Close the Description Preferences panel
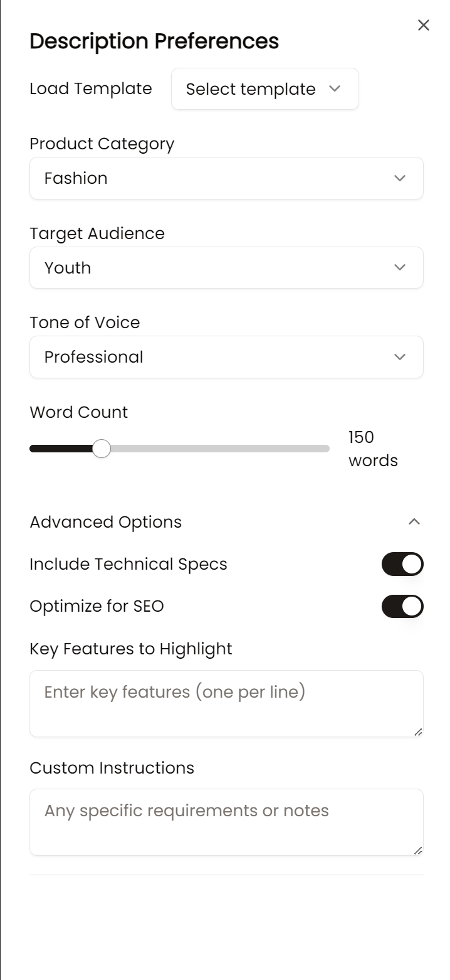Image resolution: width=450 pixels, height=980 pixels. pos(424,25)
